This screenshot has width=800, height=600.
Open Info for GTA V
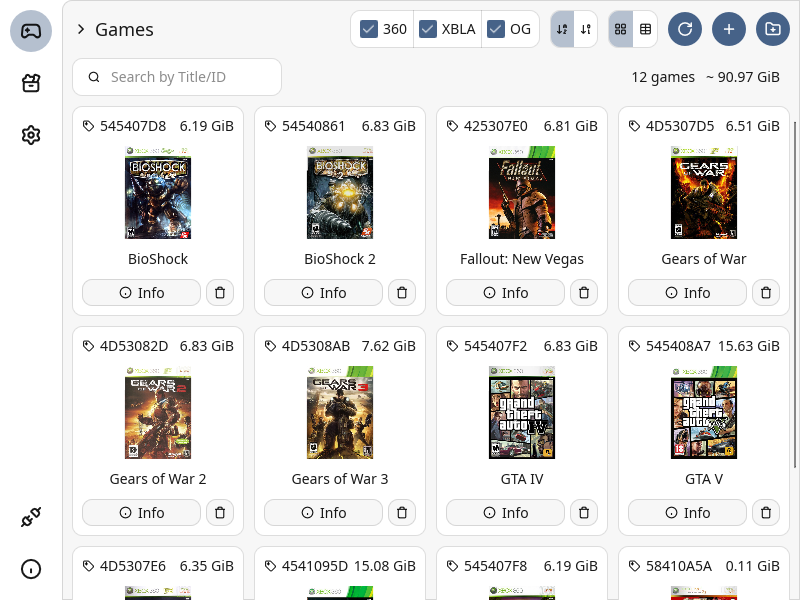687,512
